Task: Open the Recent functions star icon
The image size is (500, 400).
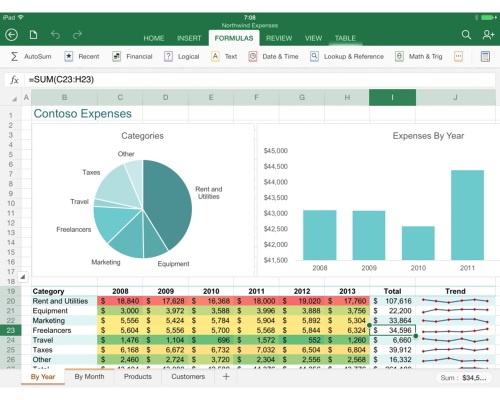Action: 69,56
